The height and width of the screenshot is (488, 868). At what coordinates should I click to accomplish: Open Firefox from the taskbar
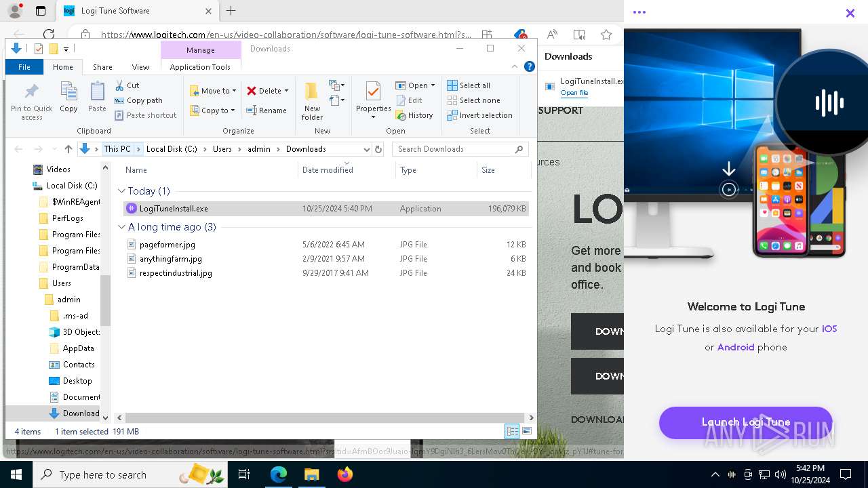click(345, 474)
